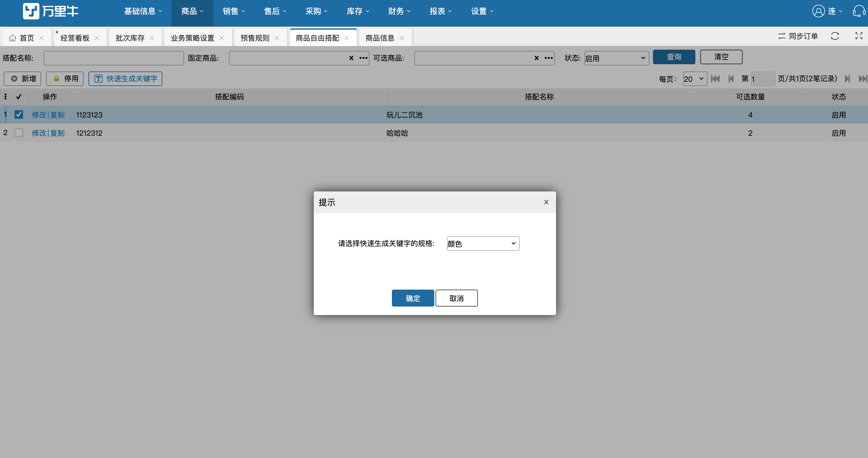Click the 同步订单 sync icon
Image resolution: width=868 pixels, height=458 pixels.
click(x=782, y=36)
